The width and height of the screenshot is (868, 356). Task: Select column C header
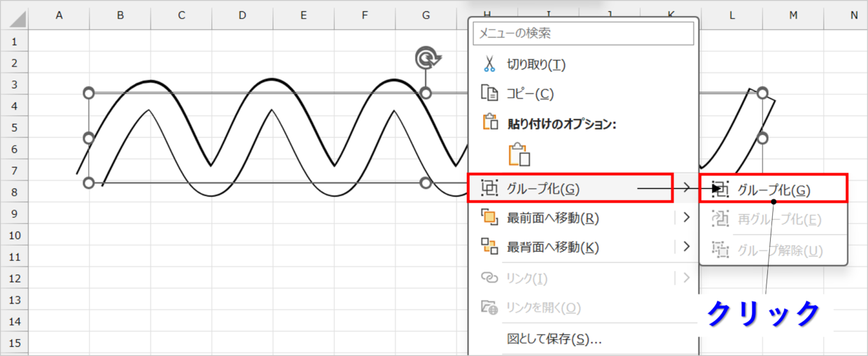click(181, 15)
